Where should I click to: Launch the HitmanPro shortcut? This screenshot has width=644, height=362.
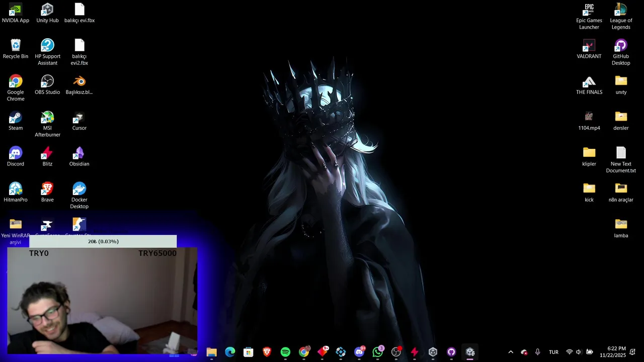[16, 193]
